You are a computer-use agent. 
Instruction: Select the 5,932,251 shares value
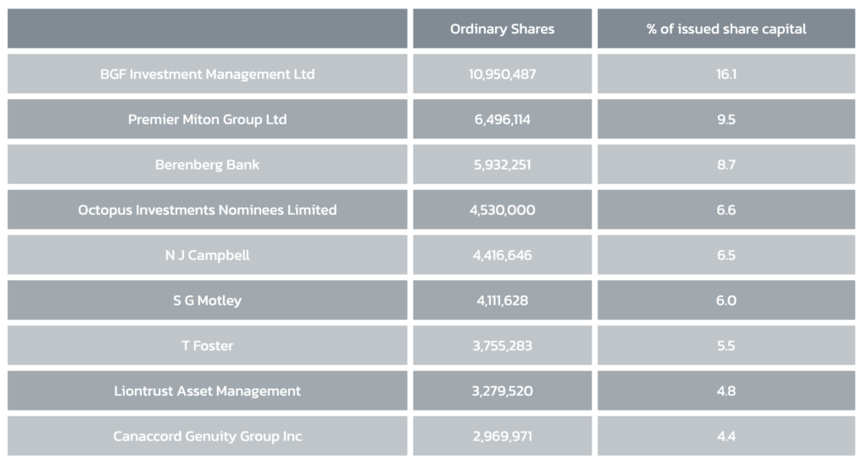coord(502,165)
